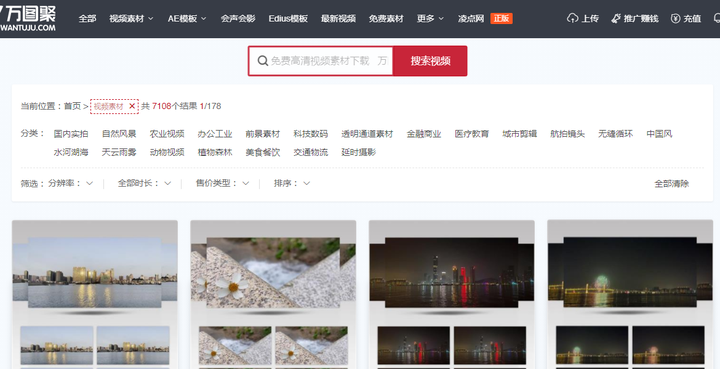Open the 会声会影 nav item
Image resolution: width=720 pixels, height=369 pixels.
pos(238,18)
